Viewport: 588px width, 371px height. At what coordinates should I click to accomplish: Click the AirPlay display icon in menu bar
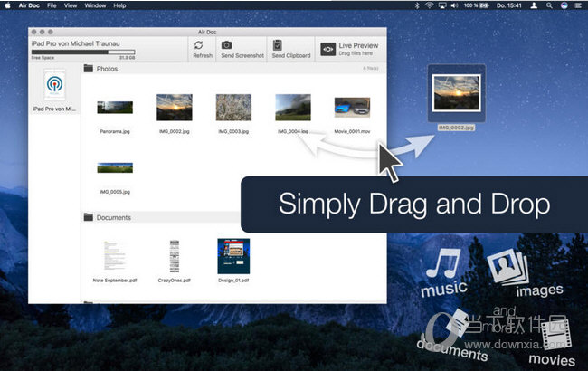point(442,5)
